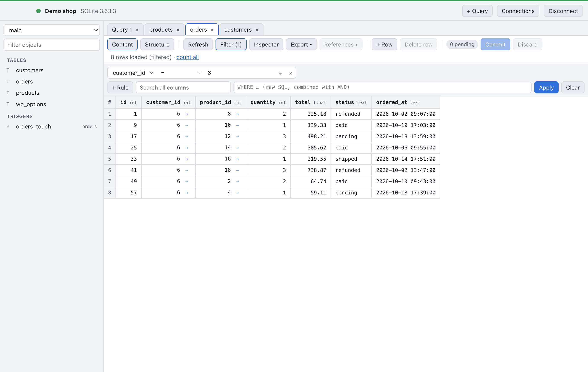Image resolution: width=588 pixels, height=372 pixels.
Task: Click table icon beside wp_options
Action: [8, 104]
